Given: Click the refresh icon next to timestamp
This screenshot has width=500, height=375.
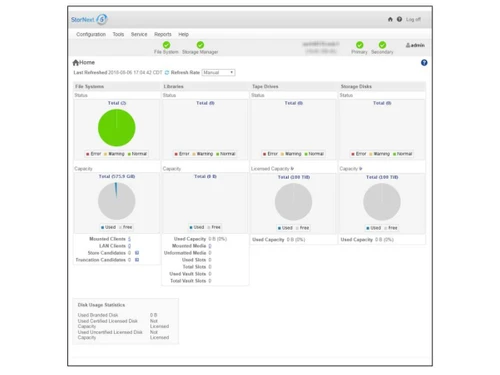Looking at the screenshot, I should (167, 72).
